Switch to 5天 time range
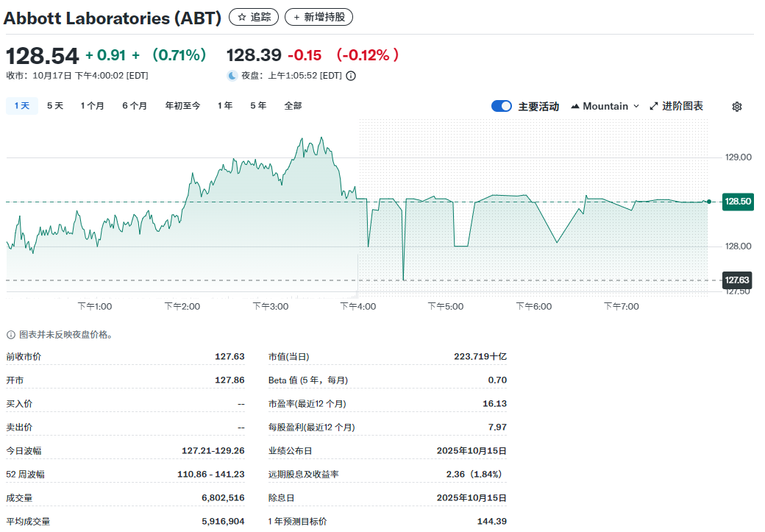 pos(55,106)
